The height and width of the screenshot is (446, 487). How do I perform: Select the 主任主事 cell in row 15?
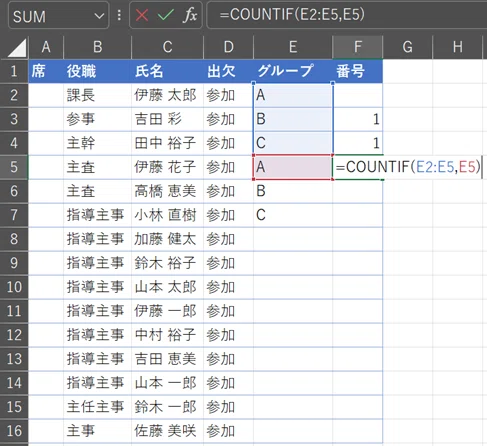tap(97, 407)
